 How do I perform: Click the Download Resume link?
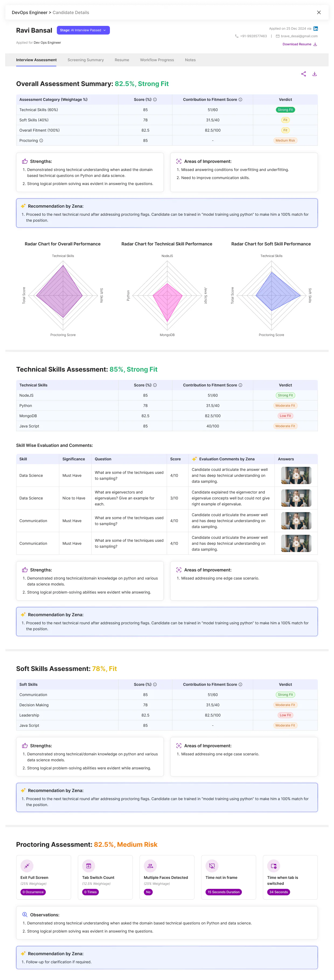point(297,44)
